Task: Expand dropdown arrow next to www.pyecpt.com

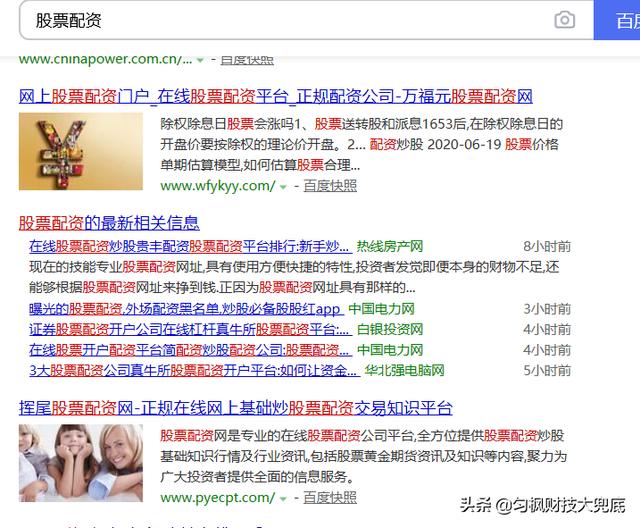Action: (x=283, y=499)
